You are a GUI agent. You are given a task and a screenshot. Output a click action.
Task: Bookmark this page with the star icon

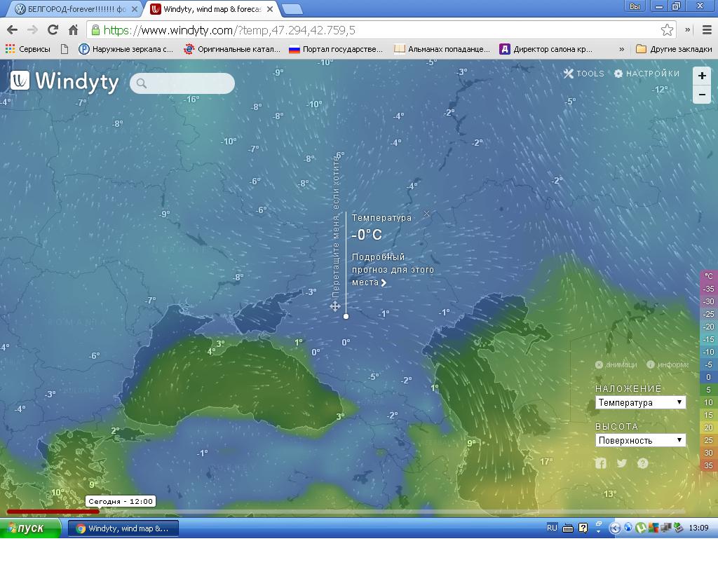click(667, 30)
